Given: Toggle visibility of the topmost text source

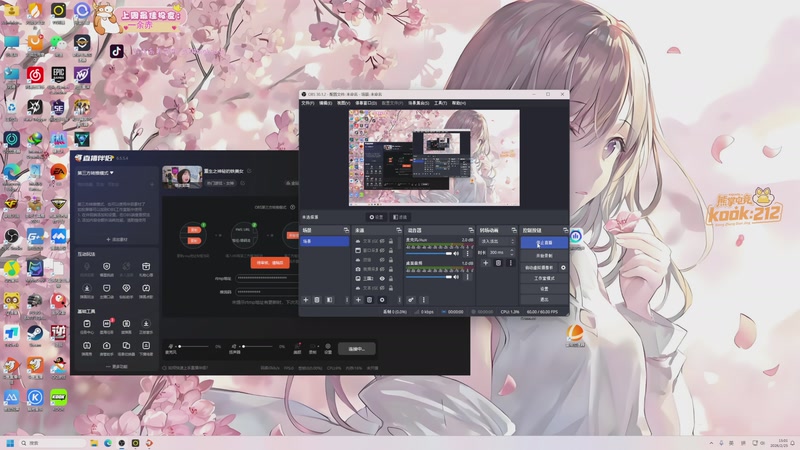Looking at the screenshot, I should click(382, 241).
